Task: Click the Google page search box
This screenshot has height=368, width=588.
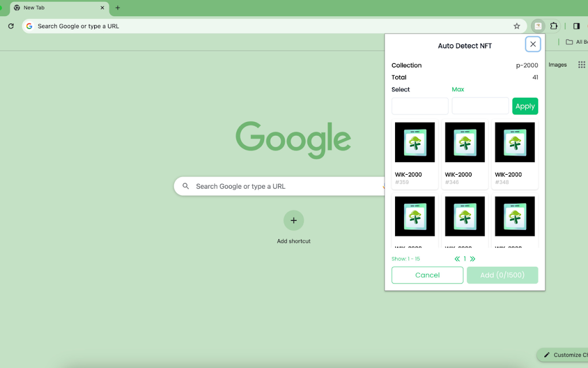Action: point(279,186)
